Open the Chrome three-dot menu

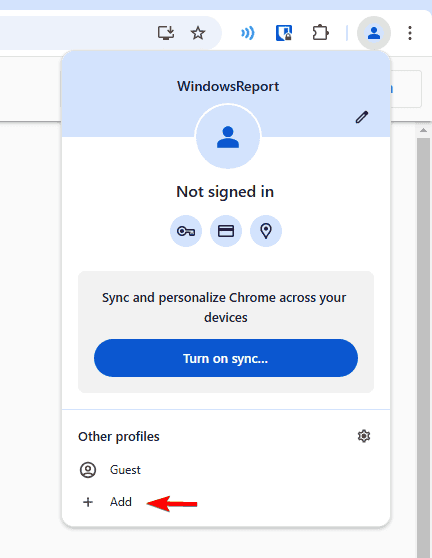[410, 33]
